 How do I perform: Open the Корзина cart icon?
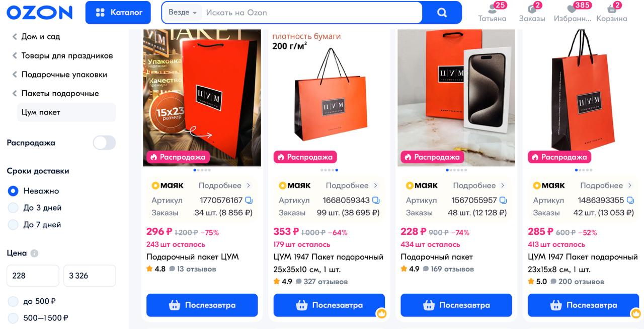click(x=612, y=9)
